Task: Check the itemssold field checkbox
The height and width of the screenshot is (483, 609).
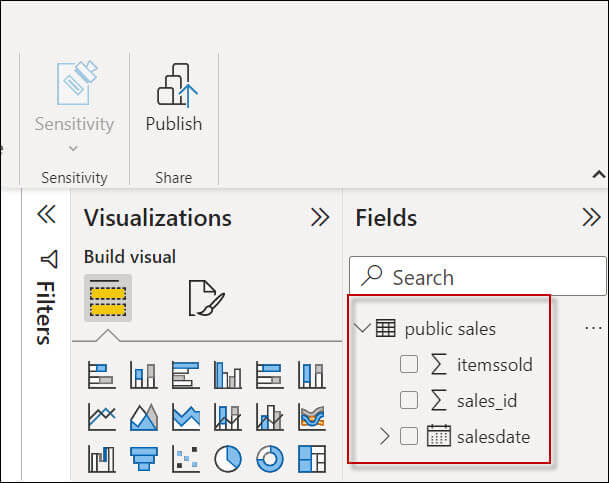Action: [408, 365]
